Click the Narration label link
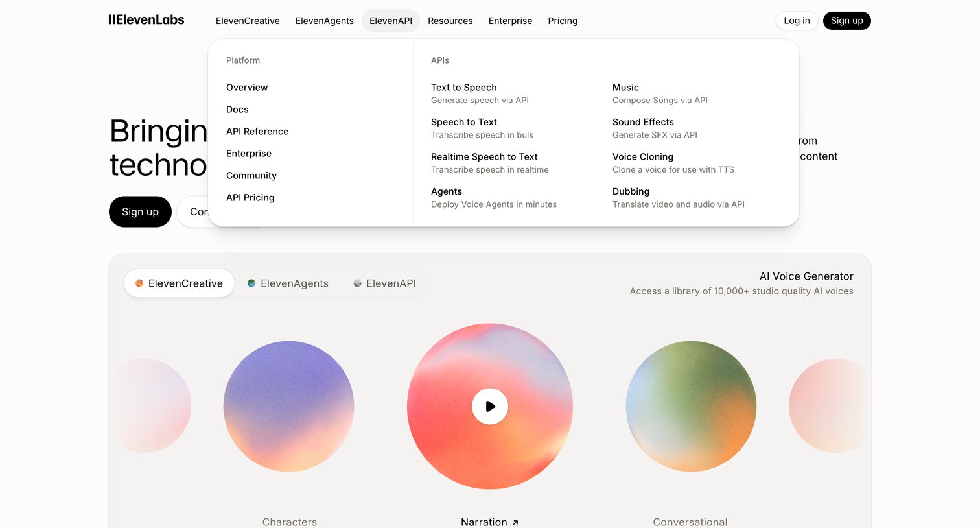The height and width of the screenshot is (528, 980). [x=484, y=522]
